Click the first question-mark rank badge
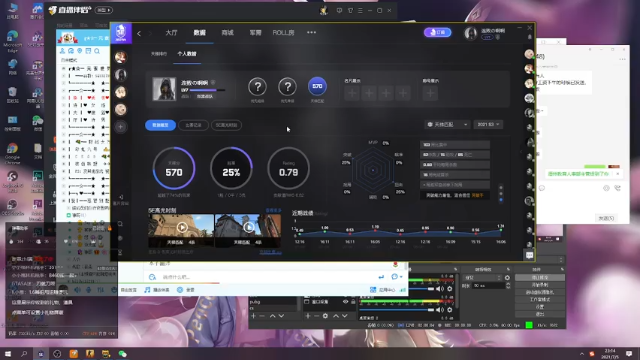 pyautogui.click(x=258, y=87)
